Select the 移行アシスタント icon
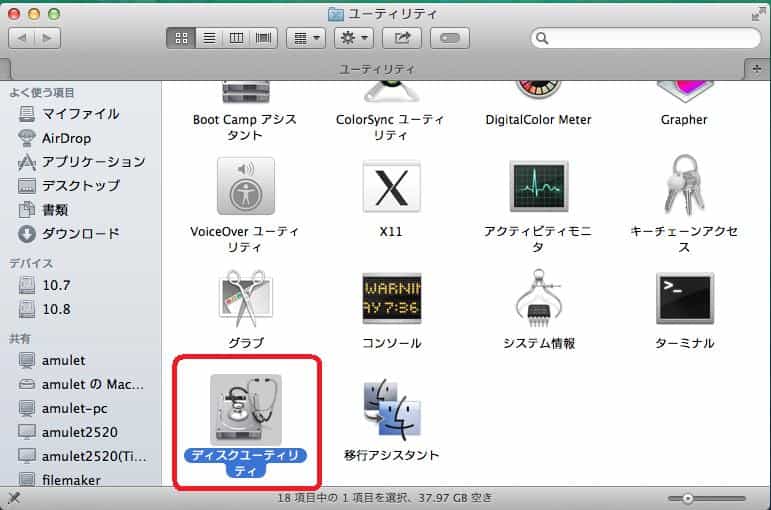The image size is (771, 510). (392, 410)
